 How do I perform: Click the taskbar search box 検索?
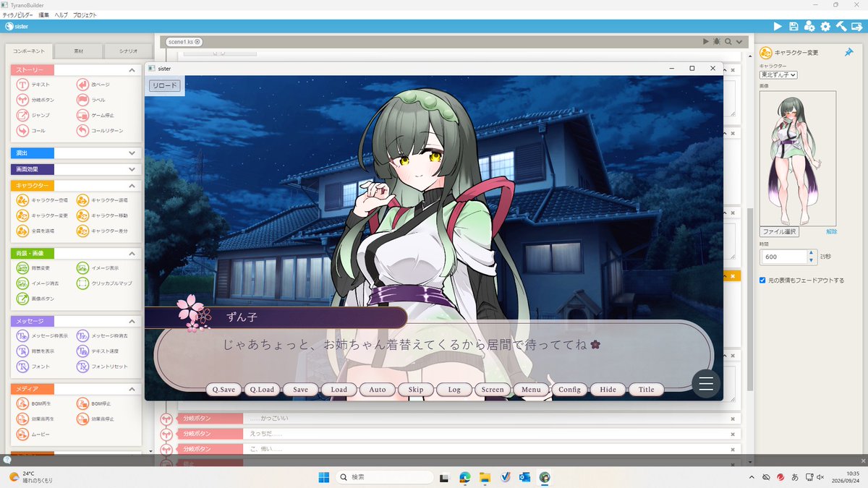[x=384, y=477]
